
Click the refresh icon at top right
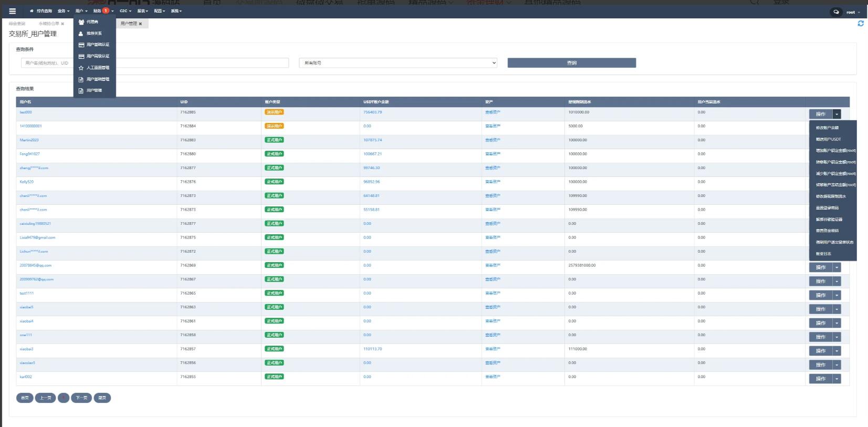click(x=860, y=24)
